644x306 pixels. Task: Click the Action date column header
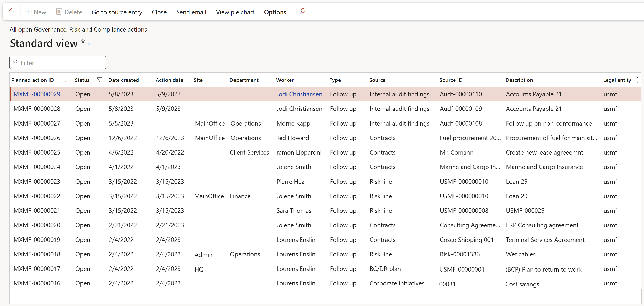click(x=169, y=80)
